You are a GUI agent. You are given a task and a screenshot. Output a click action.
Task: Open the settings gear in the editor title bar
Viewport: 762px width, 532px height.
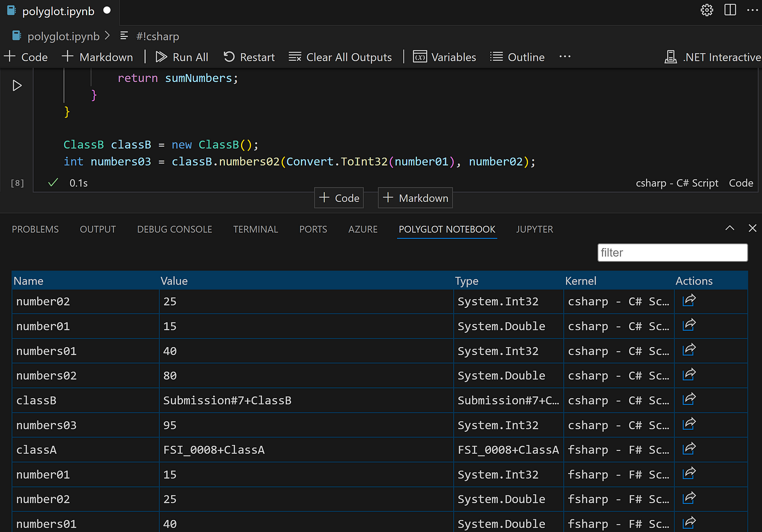click(706, 10)
